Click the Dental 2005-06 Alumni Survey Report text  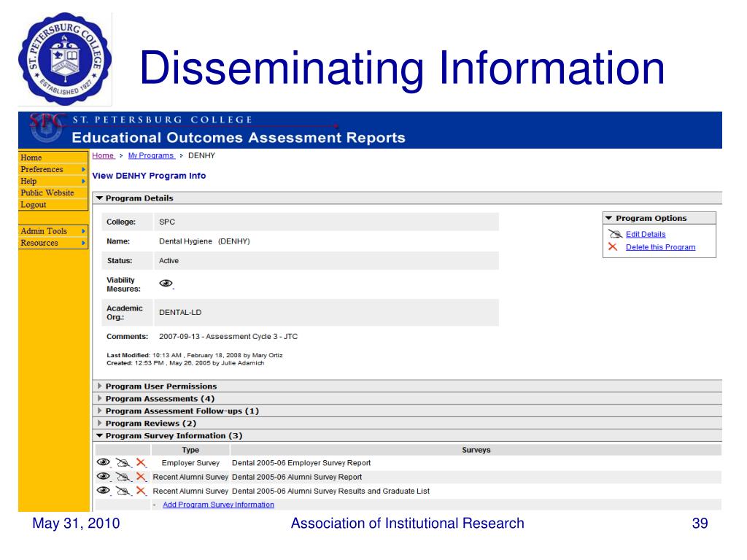(297, 477)
